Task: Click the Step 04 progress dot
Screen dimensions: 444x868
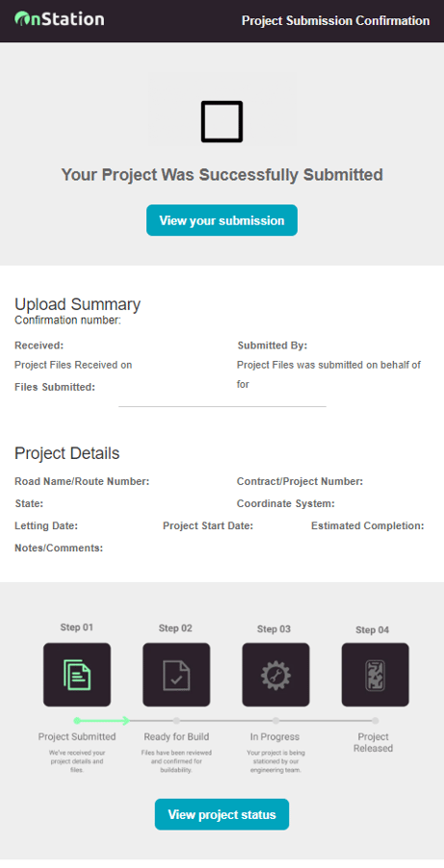Action: coord(376,721)
